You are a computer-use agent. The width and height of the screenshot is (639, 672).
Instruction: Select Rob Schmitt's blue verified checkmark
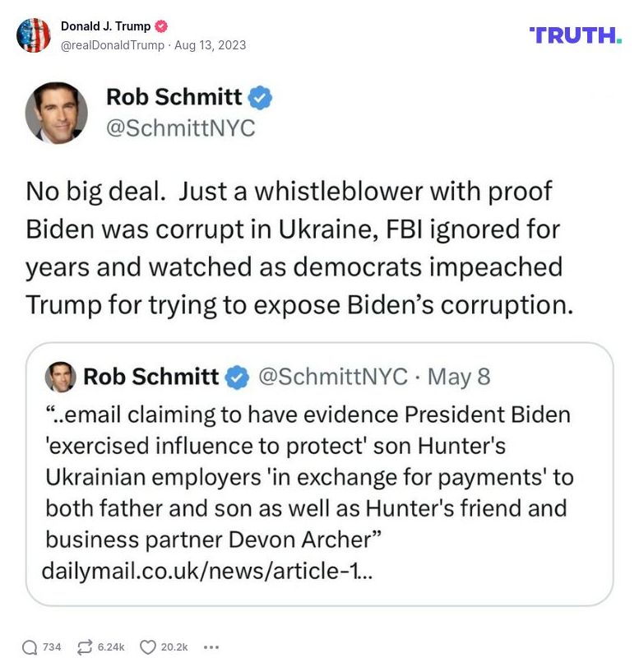tap(261, 96)
